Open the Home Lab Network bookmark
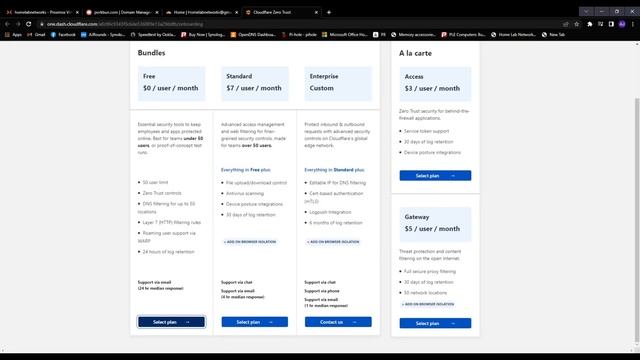 513,35
